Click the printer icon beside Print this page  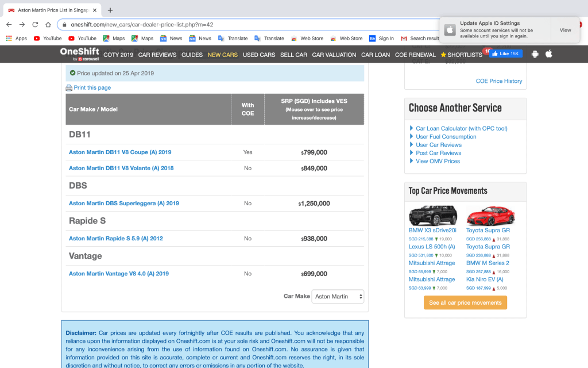point(69,88)
